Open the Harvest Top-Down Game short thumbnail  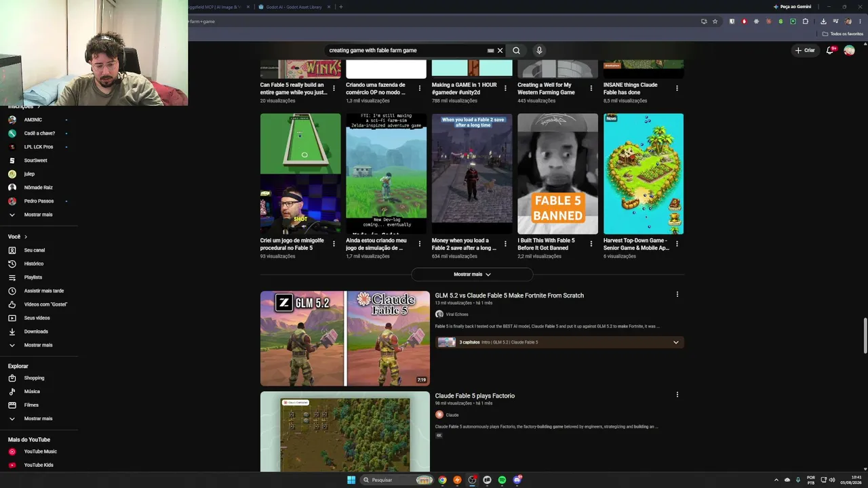(644, 174)
